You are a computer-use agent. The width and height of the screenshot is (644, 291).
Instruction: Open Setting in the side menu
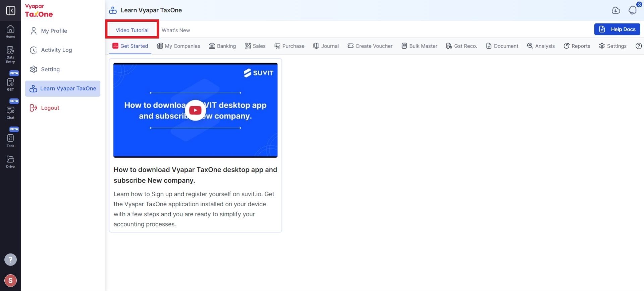62,69
